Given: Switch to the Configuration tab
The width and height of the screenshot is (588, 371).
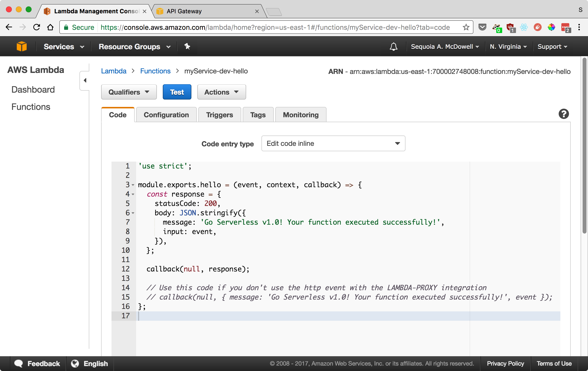Looking at the screenshot, I should click(x=166, y=115).
